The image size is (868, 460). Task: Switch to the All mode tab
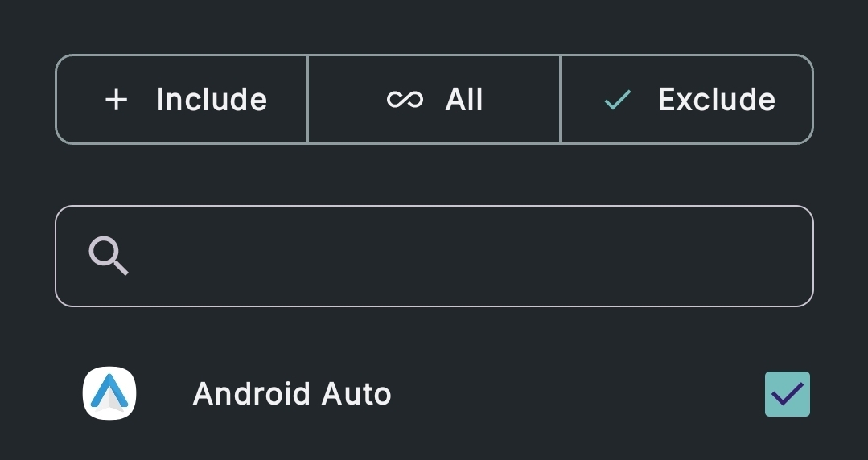[x=434, y=100]
